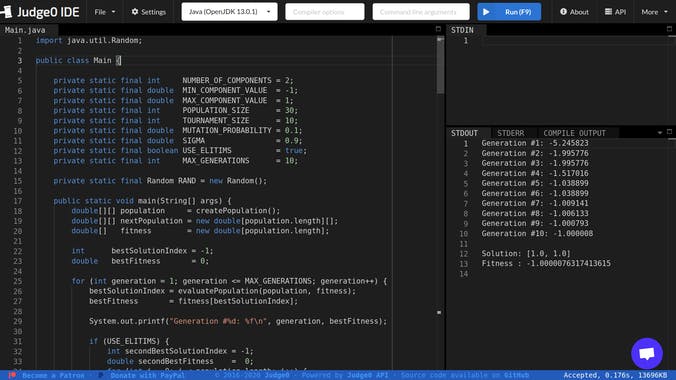Maximize the STDIN panel

669,29
